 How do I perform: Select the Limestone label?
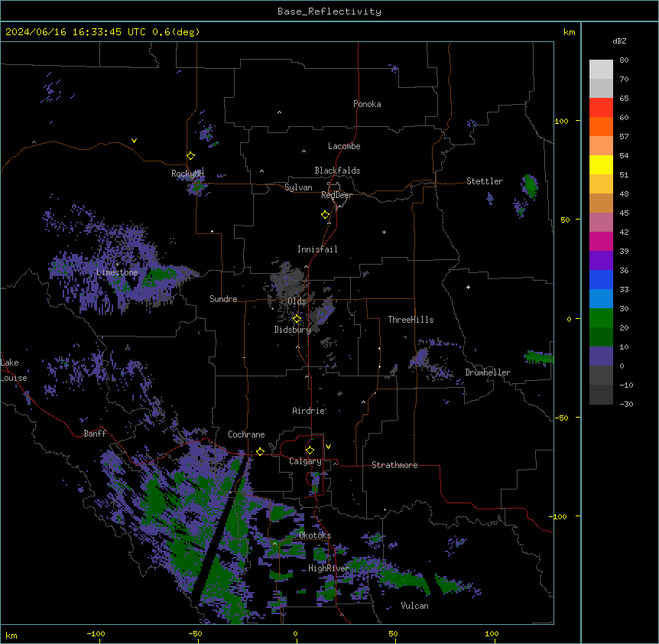[117, 272]
